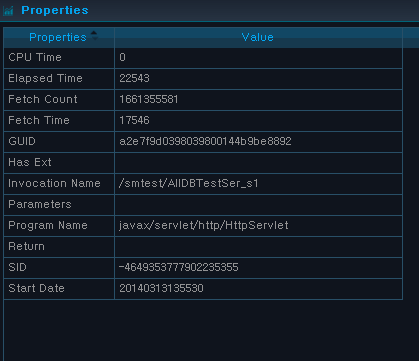Select the Has Ext property row

(203, 163)
